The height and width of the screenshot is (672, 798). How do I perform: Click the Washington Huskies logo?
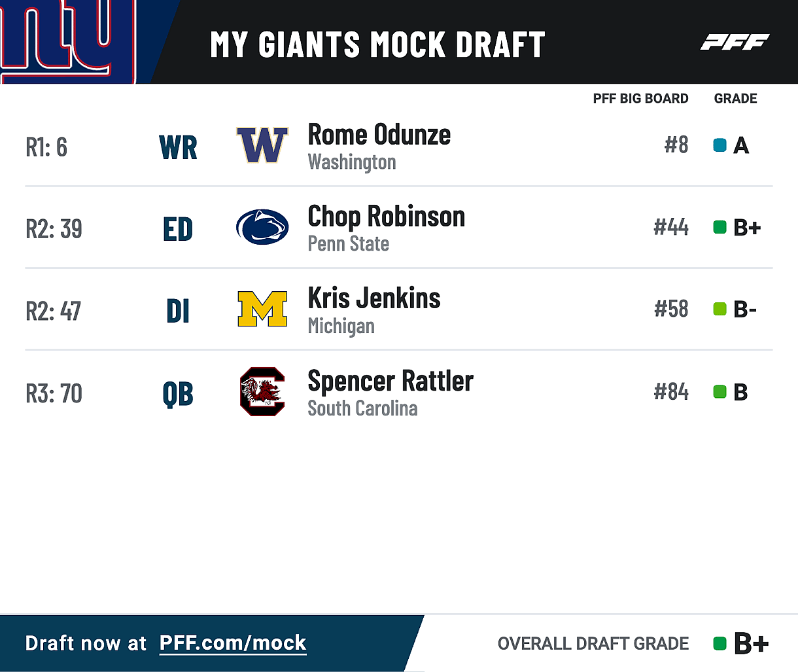(262, 145)
